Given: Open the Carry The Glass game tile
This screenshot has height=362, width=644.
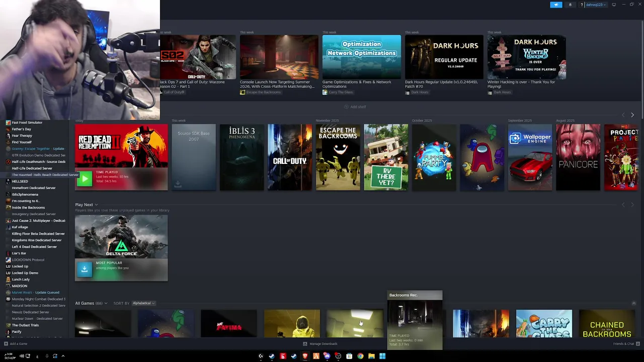Looking at the screenshot, I should pos(544,324).
